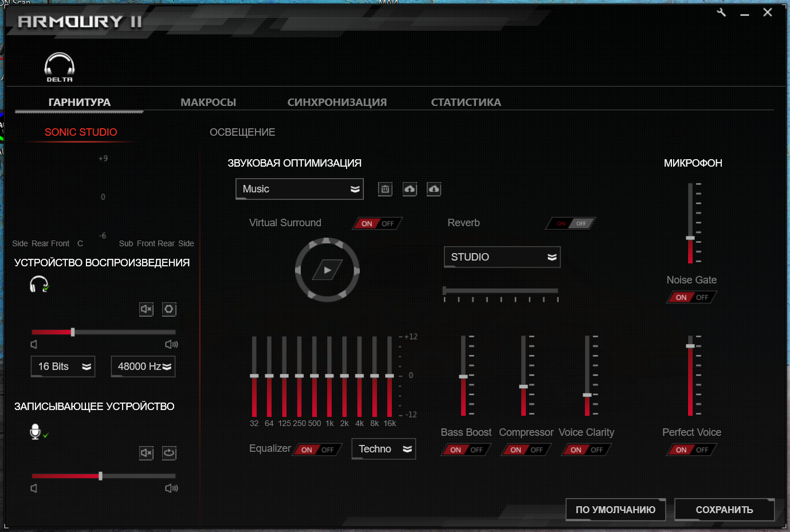Toggle Reverb on/off switch

(571, 223)
